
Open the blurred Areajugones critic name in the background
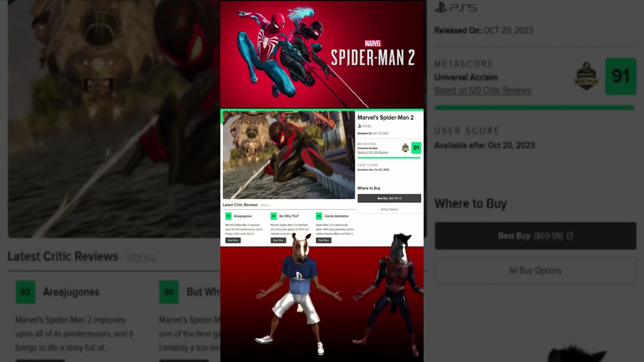(x=71, y=292)
